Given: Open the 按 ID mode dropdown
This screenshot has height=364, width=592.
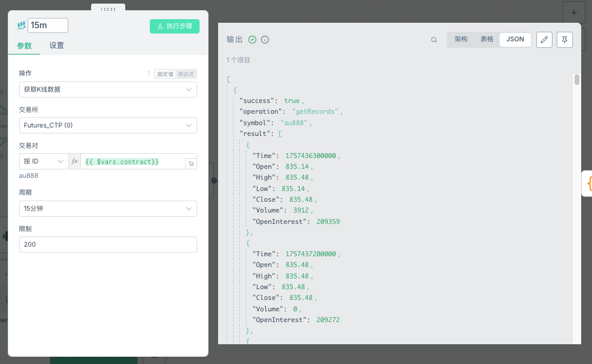Looking at the screenshot, I should pyautogui.click(x=44, y=162).
